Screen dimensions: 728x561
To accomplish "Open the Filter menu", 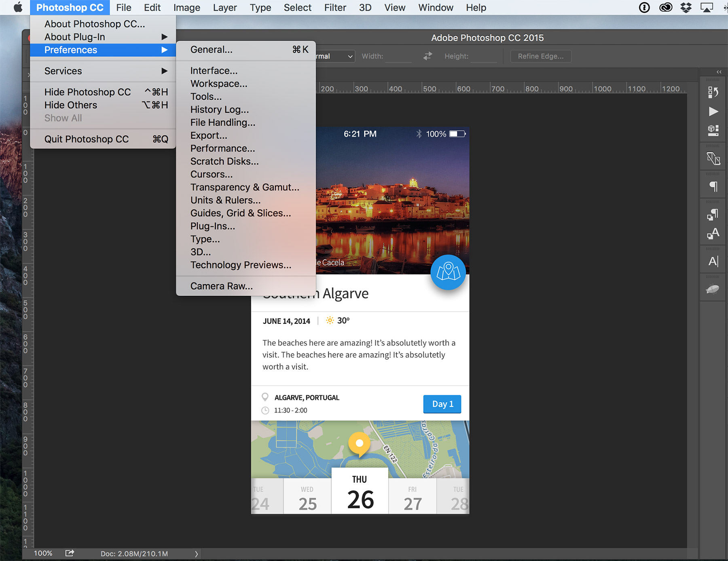I will coord(335,8).
